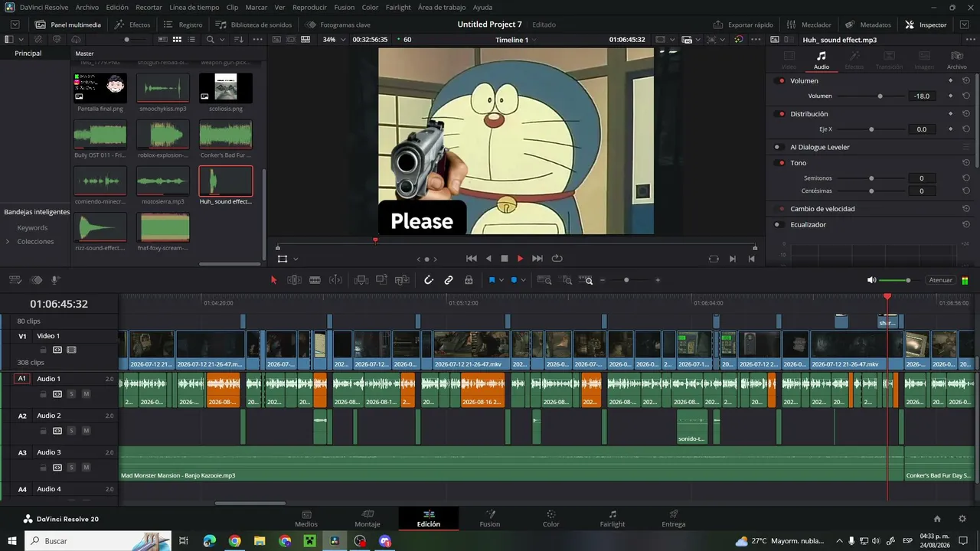This screenshot has width=980, height=551.
Task: Click the Full Extent Zoom icon
Action: (x=544, y=280)
